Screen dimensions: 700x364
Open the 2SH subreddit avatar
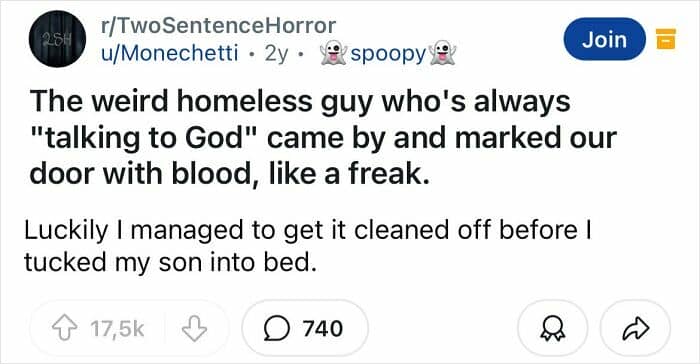point(58,39)
